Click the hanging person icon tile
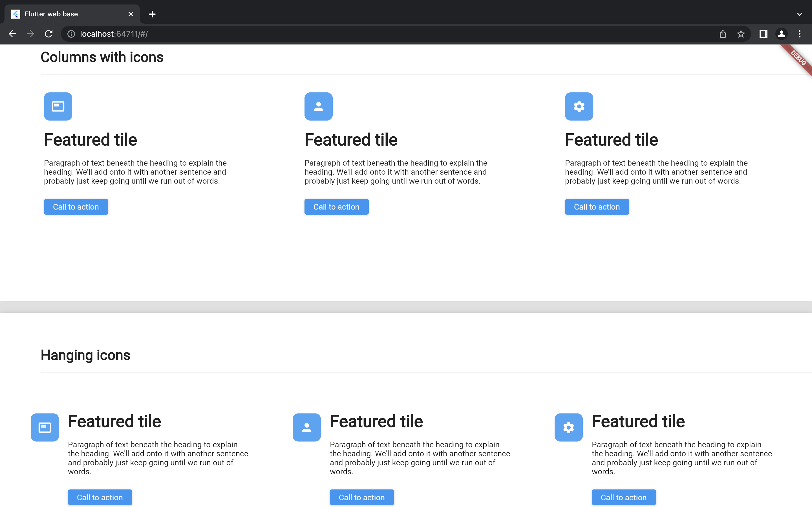Screen dimensions: 812x507 306,427
